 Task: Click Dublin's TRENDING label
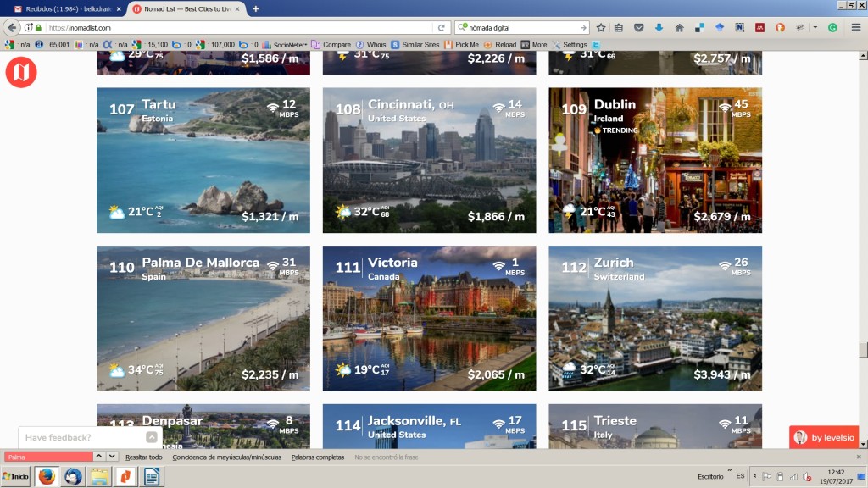click(615, 130)
